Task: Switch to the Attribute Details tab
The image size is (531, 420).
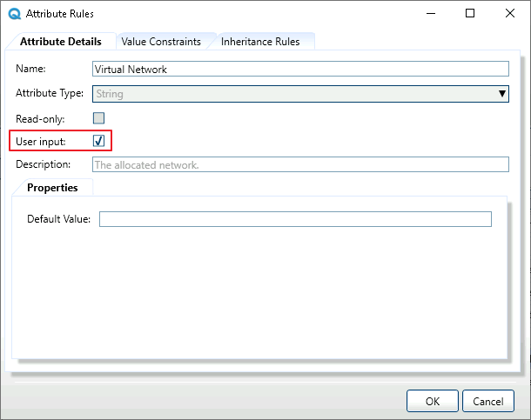Action: click(x=61, y=42)
